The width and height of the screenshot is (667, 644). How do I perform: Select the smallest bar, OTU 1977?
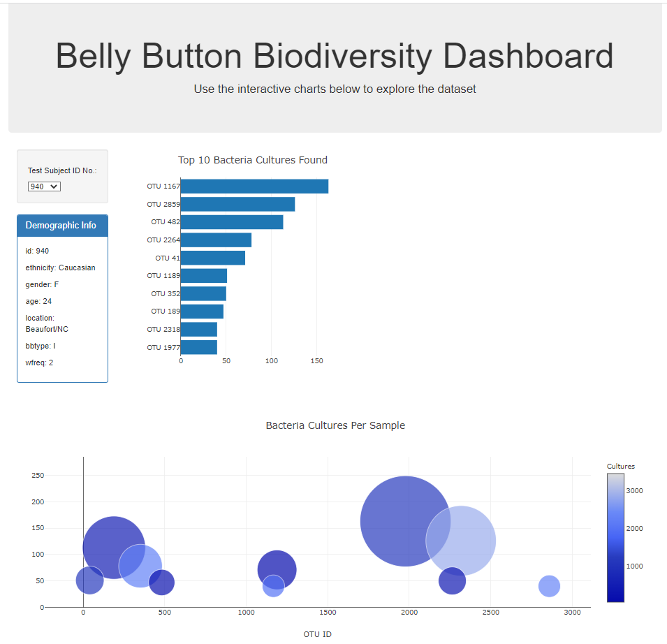click(198, 346)
